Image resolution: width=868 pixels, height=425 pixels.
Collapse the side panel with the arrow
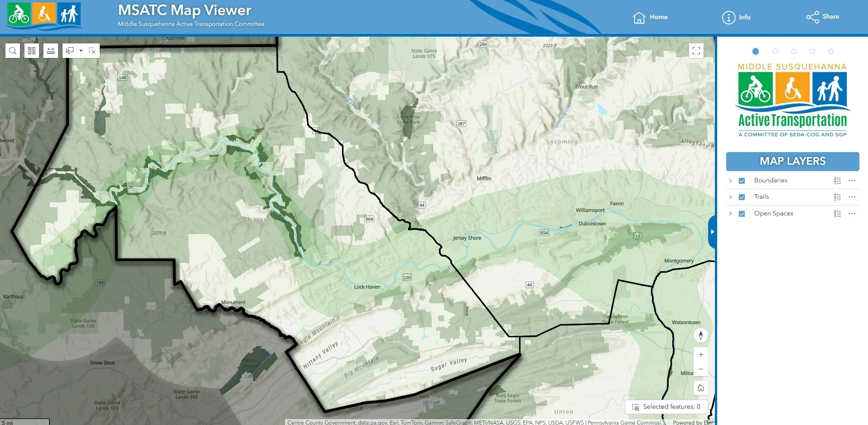(x=712, y=232)
